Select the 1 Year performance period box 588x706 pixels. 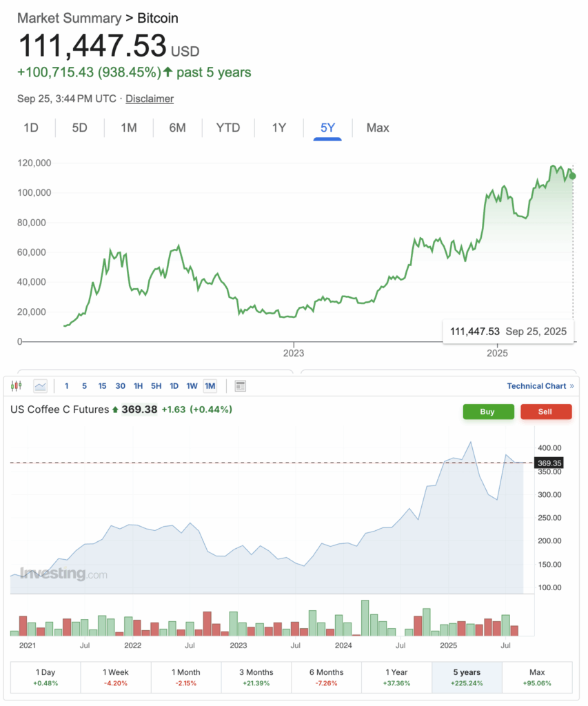396,677
